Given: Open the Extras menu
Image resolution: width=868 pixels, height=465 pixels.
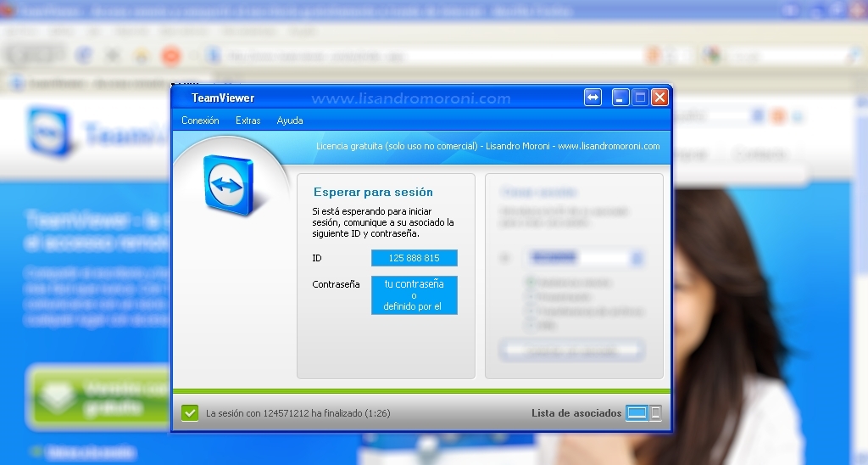Looking at the screenshot, I should (x=248, y=120).
